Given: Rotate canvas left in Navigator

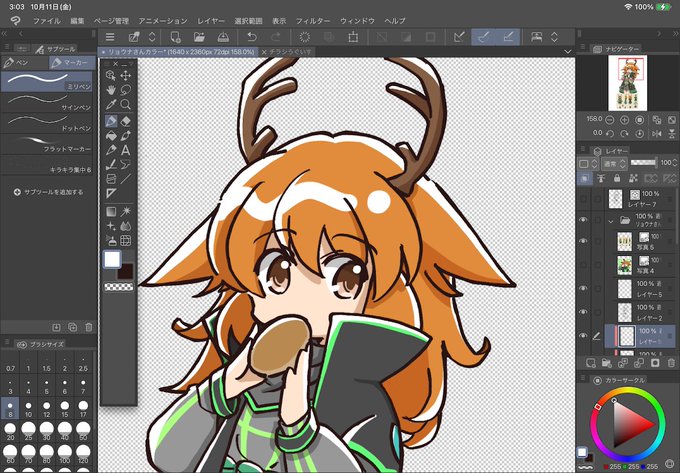Looking at the screenshot, I should (610, 134).
